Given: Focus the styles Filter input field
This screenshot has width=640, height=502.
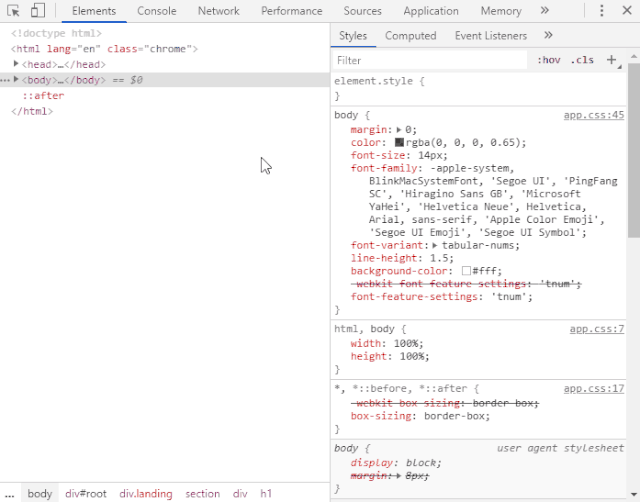Looking at the screenshot, I should pos(430,60).
